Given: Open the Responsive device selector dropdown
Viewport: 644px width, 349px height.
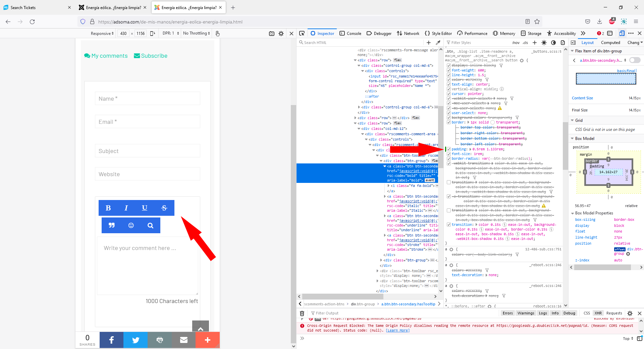Looking at the screenshot, I should [x=102, y=34].
